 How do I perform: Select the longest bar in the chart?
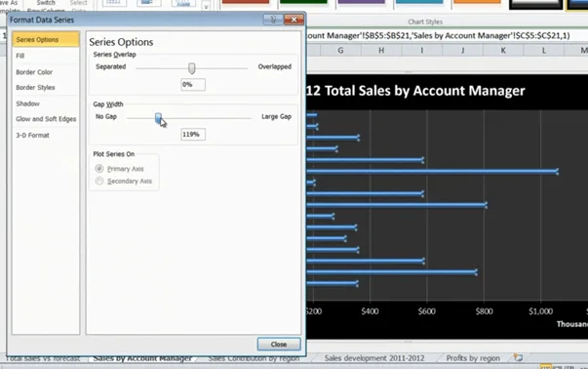click(x=432, y=172)
